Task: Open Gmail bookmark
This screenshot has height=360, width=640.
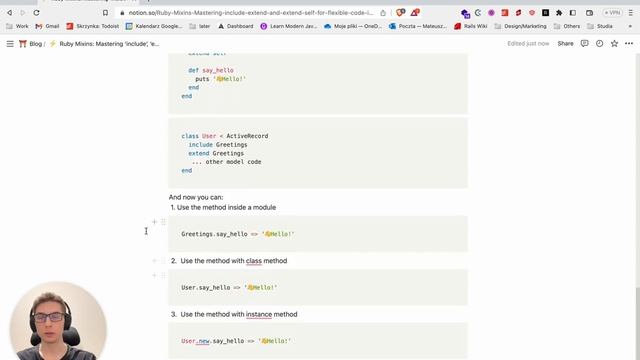Action: tap(47, 26)
